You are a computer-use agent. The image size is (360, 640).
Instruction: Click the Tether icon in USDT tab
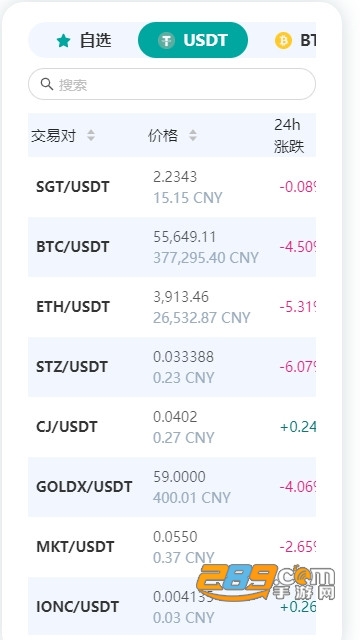[167, 40]
